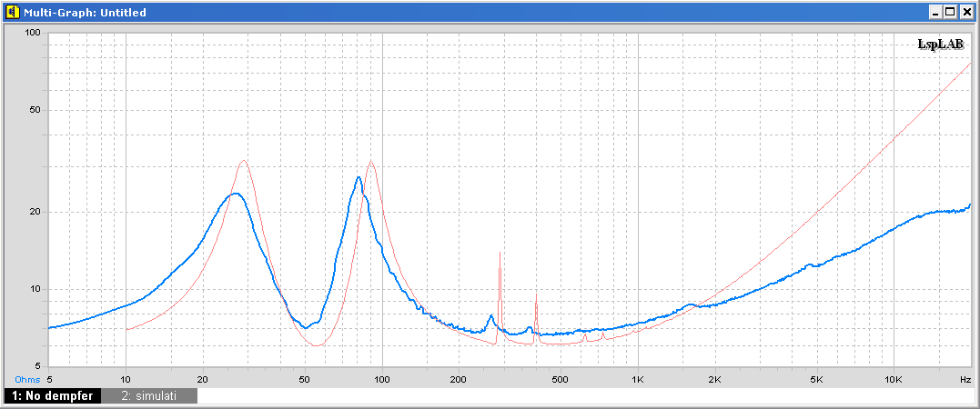Click the 'Multi-Graph: Untitled' window title

85,13
